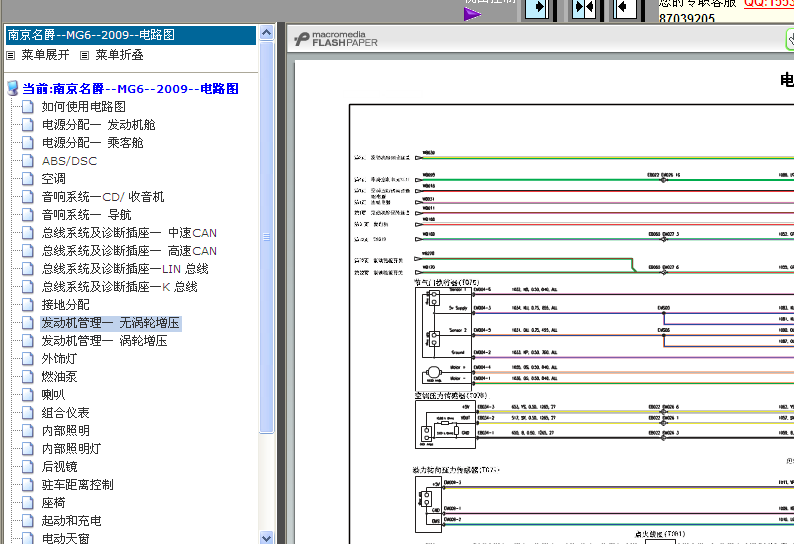Click the 节气门执行器 label in diagram

[447, 283]
